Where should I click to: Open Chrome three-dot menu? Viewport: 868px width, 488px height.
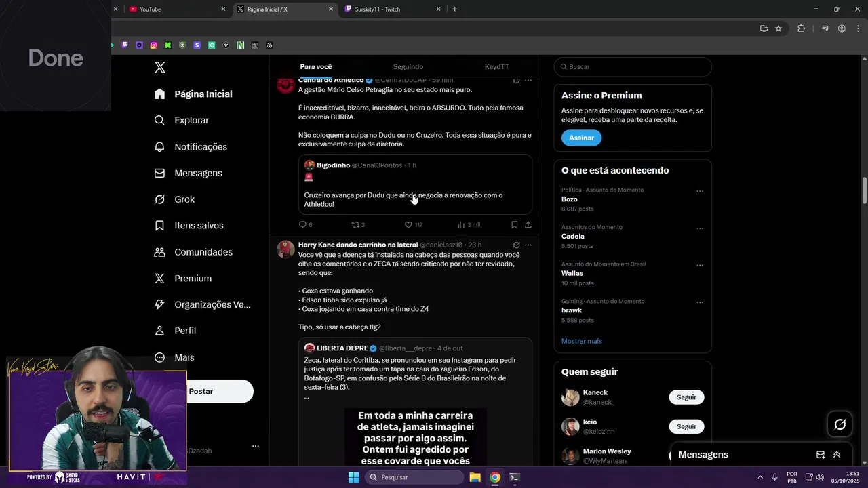pyautogui.click(x=859, y=28)
